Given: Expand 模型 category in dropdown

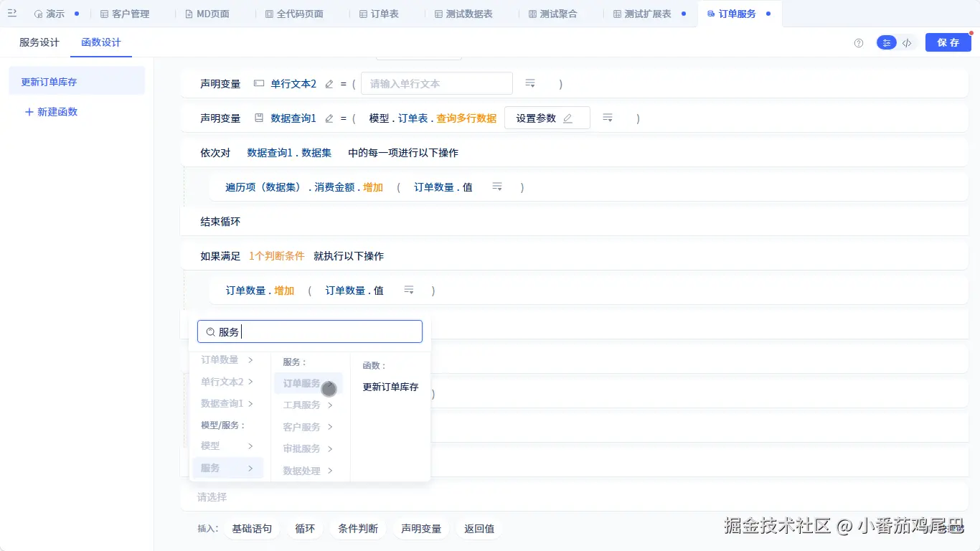Looking at the screenshot, I should [227, 446].
